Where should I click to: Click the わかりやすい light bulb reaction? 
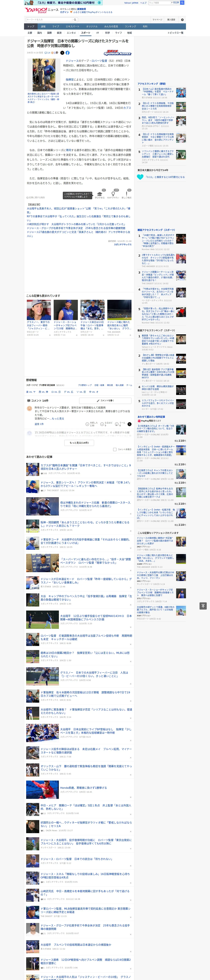click(113, 194)
